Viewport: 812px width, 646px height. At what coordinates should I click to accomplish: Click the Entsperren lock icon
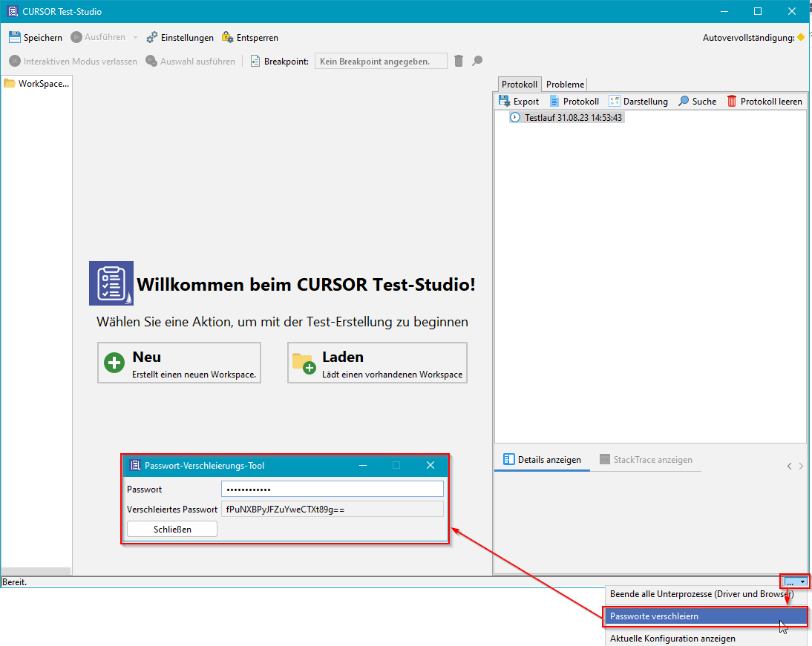(228, 38)
